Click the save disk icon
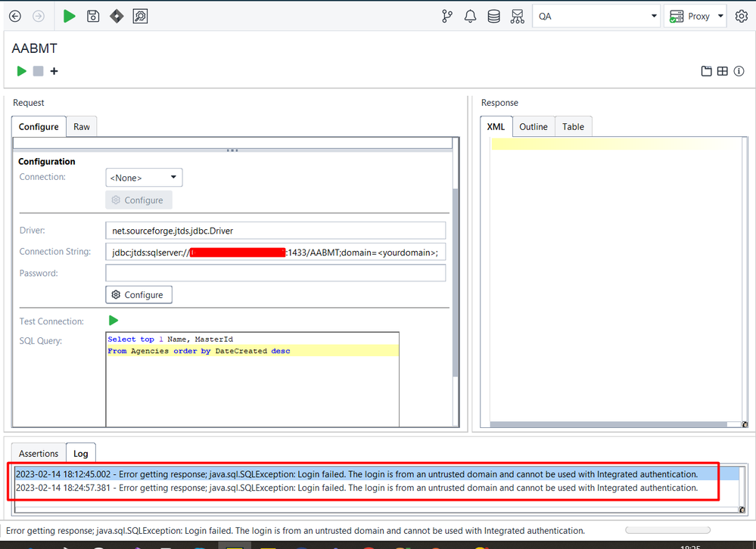The width and height of the screenshot is (756, 549). (x=93, y=16)
